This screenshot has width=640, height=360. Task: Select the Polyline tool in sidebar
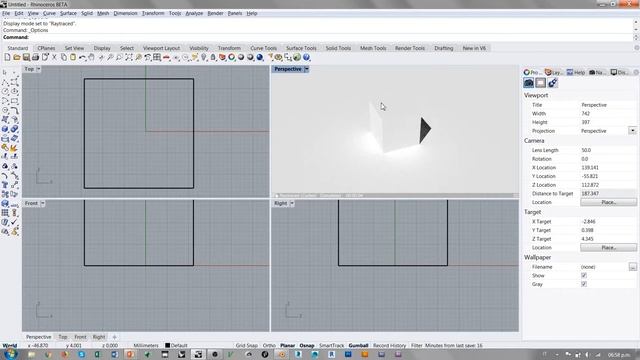click(5, 82)
